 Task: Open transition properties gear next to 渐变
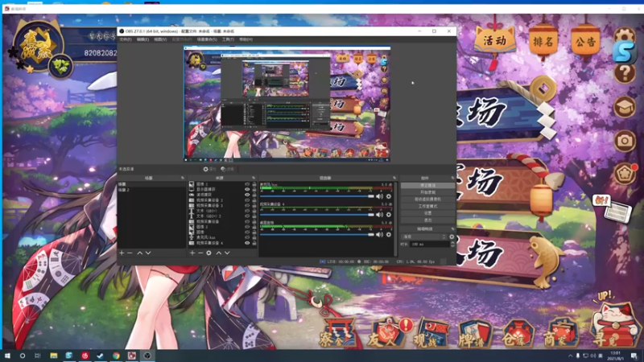452,237
